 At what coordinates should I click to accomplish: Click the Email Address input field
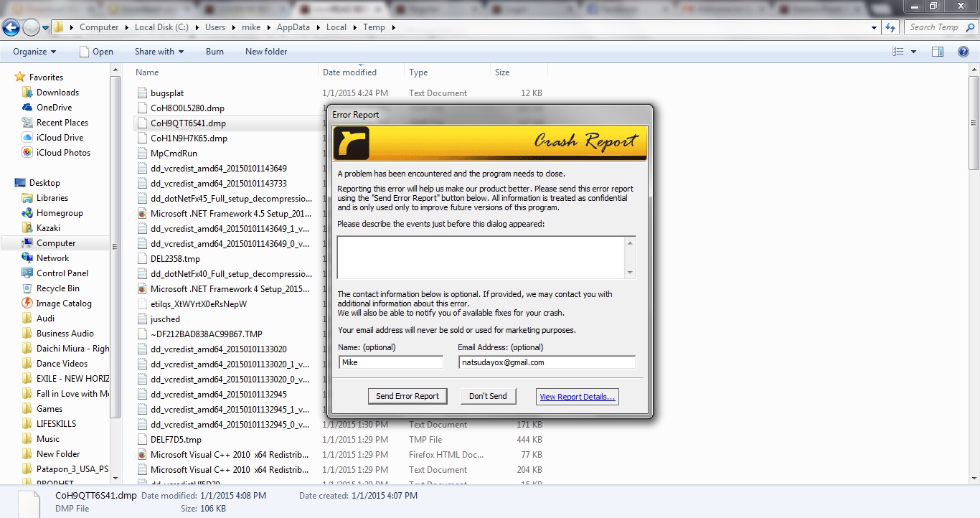coord(547,362)
